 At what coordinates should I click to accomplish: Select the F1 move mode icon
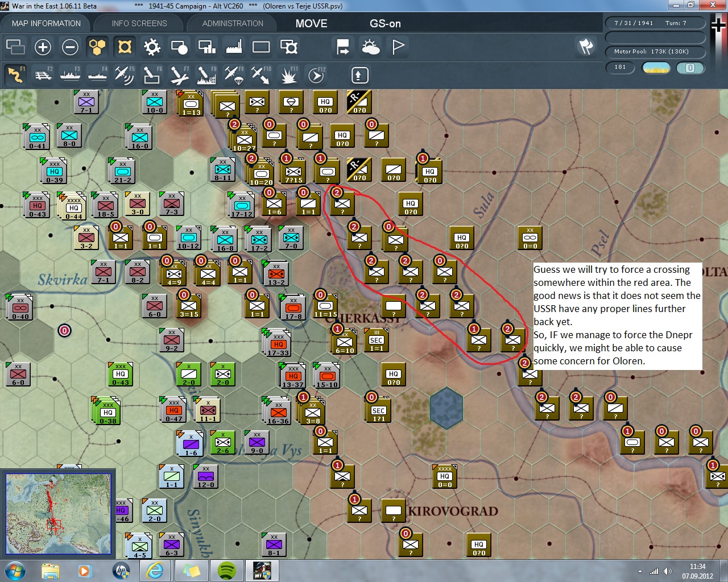point(15,74)
